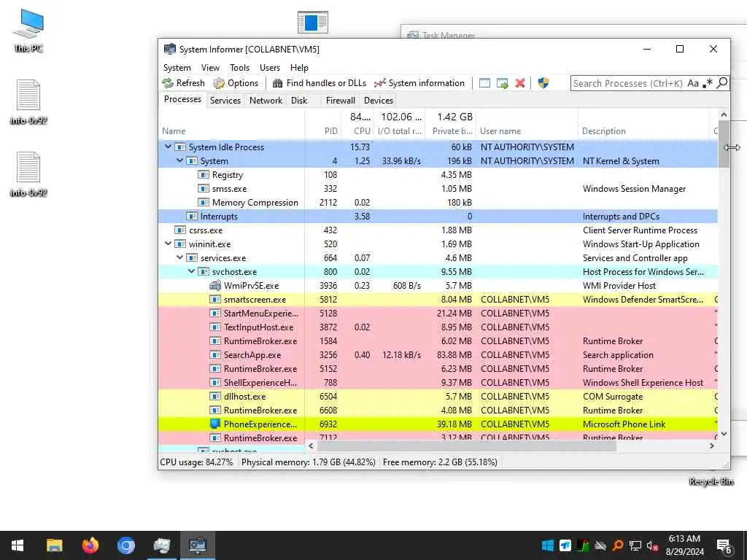Collapse the wininit.exe tree node
This screenshot has width=747, height=560.
[x=169, y=244]
